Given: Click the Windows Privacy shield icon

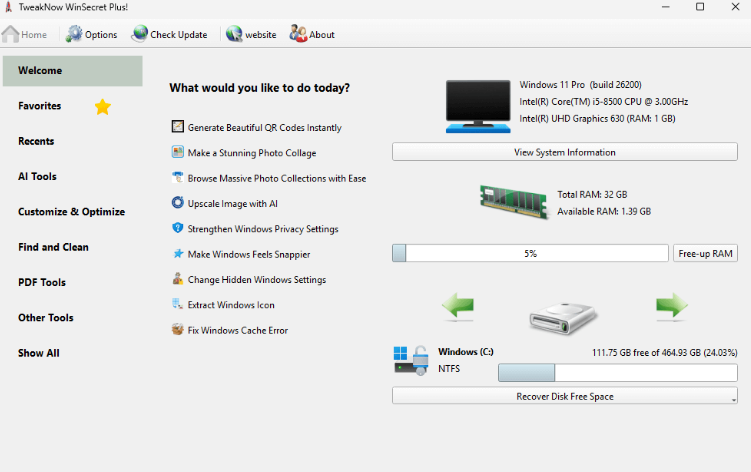Looking at the screenshot, I should [x=178, y=228].
